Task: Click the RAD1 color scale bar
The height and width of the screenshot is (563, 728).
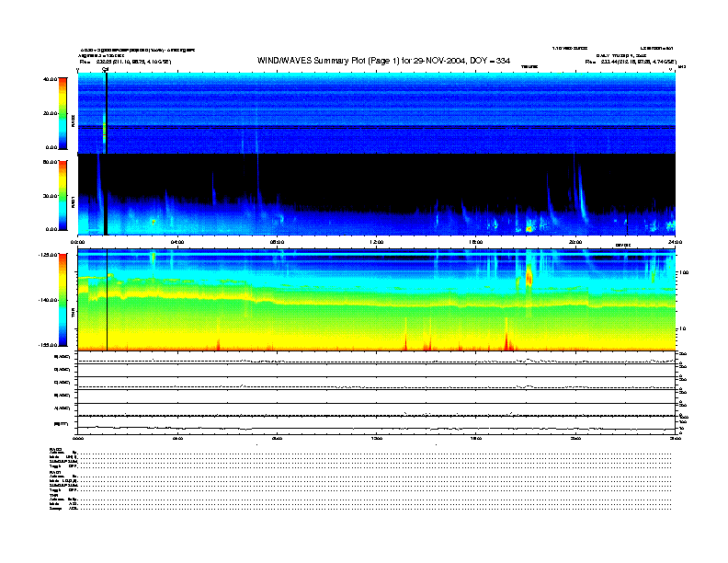Action: (x=63, y=195)
